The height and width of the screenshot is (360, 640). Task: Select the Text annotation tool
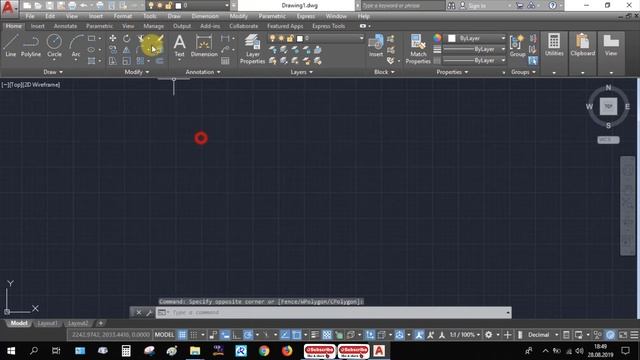(179, 45)
